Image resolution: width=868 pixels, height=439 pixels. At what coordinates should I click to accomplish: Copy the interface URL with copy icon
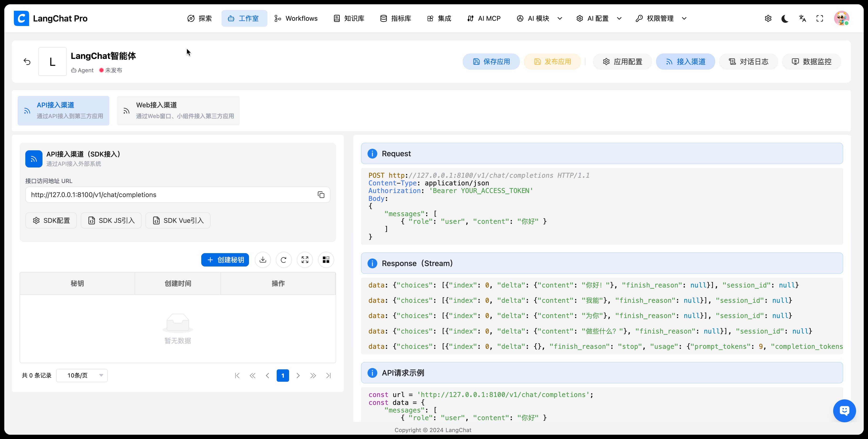click(321, 195)
